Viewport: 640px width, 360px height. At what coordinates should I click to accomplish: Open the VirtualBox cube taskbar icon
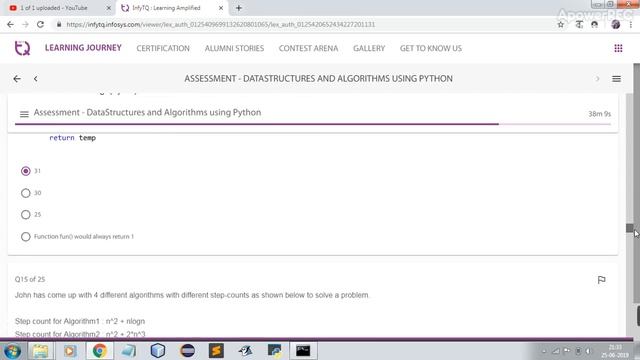(x=158, y=351)
